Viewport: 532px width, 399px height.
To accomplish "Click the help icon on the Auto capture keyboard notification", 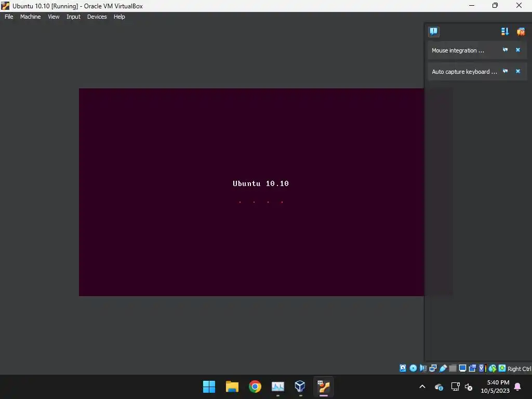I will click(x=505, y=71).
